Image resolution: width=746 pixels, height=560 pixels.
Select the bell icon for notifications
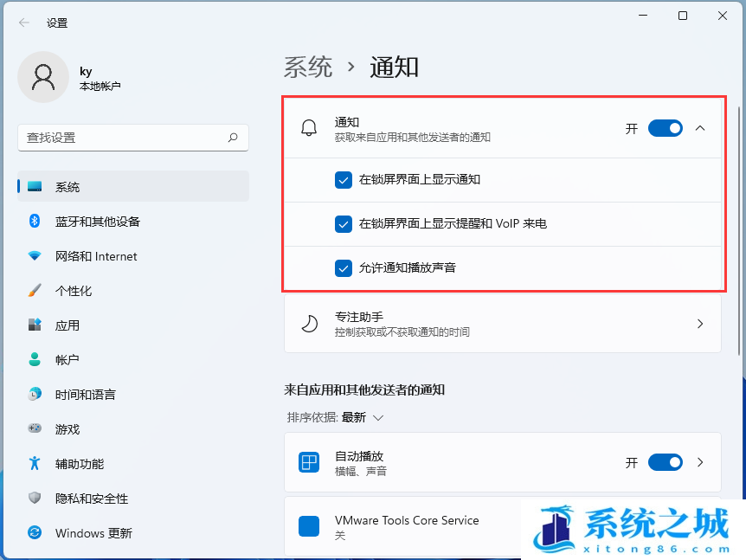click(x=309, y=128)
